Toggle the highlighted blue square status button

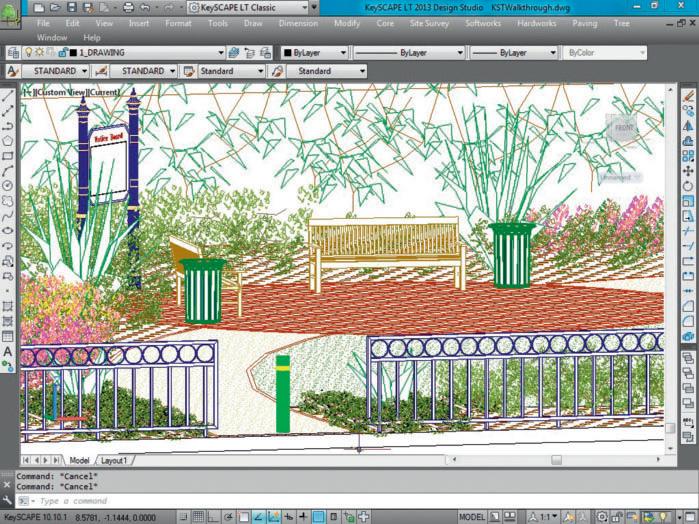click(x=318, y=517)
